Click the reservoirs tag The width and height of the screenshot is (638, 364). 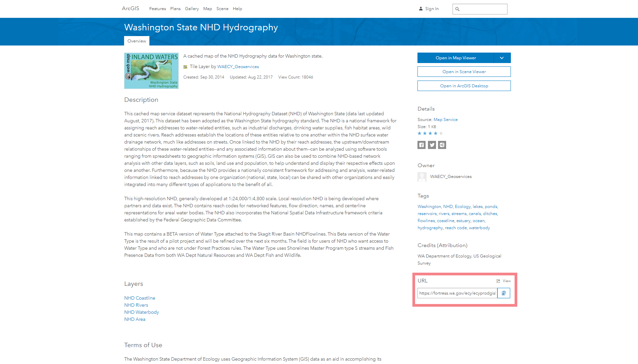pyautogui.click(x=427, y=214)
